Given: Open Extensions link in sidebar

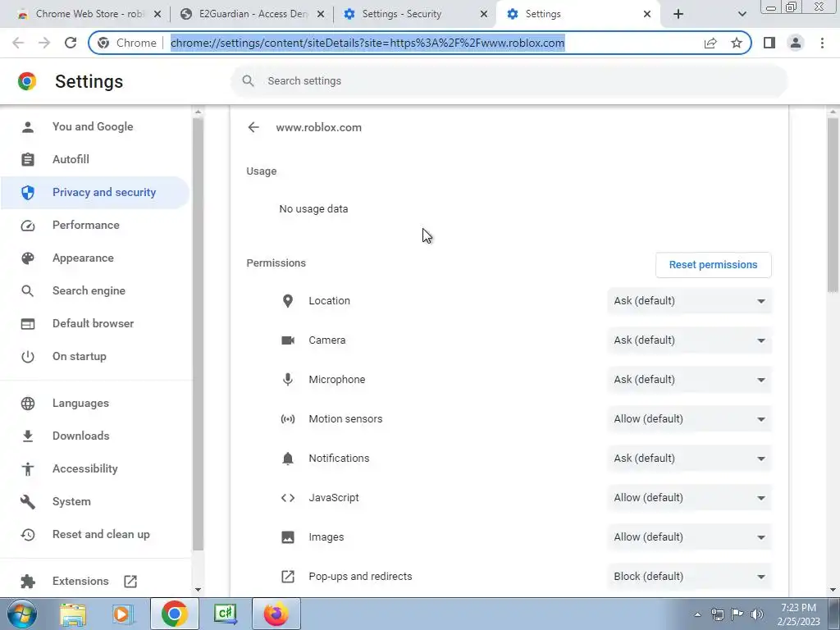Looking at the screenshot, I should click(95, 582).
